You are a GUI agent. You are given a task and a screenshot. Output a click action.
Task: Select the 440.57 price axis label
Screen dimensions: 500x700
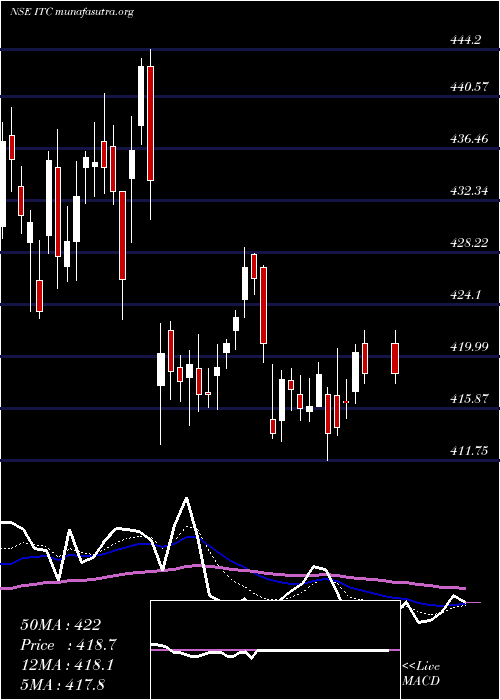[469, 87]
